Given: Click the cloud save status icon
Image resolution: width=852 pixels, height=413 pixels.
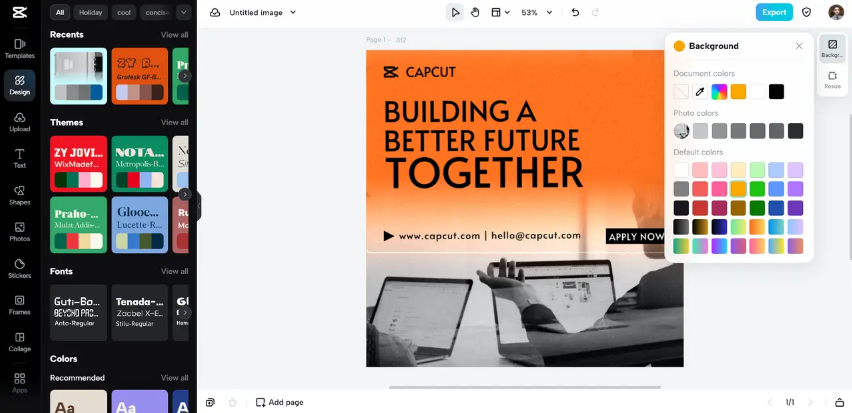Looking at the screenshot, I should 215,12.
